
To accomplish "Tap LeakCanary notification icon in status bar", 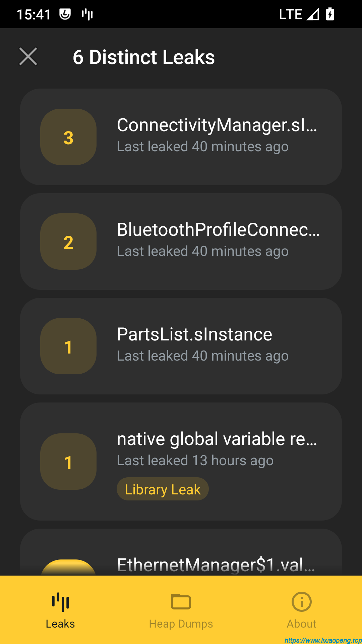I will 87,14.
